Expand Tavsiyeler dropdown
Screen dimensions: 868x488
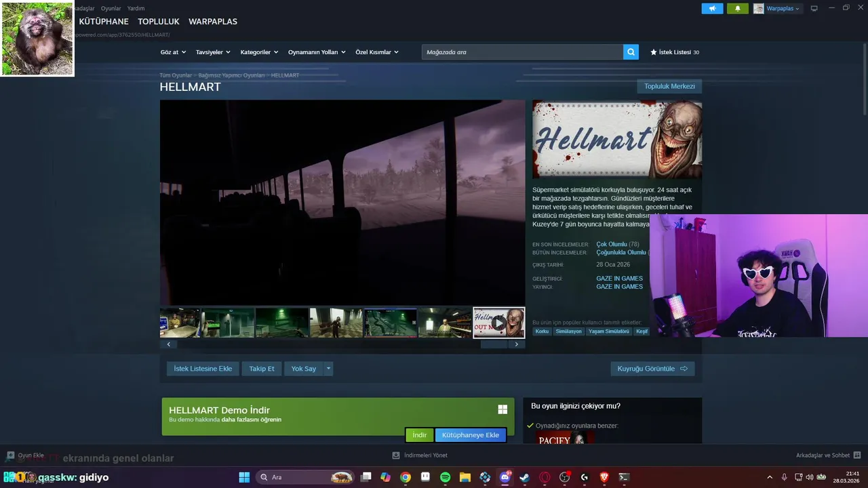(x=213, y=52)
